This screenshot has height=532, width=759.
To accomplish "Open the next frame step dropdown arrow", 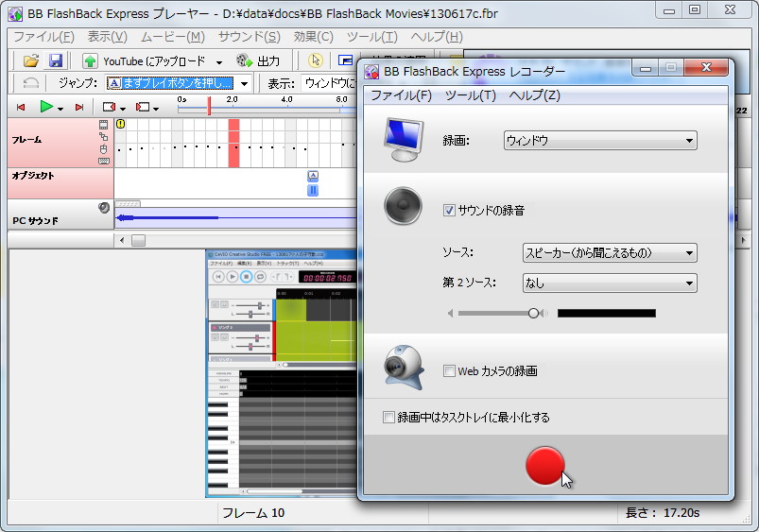I will point(156,109).
